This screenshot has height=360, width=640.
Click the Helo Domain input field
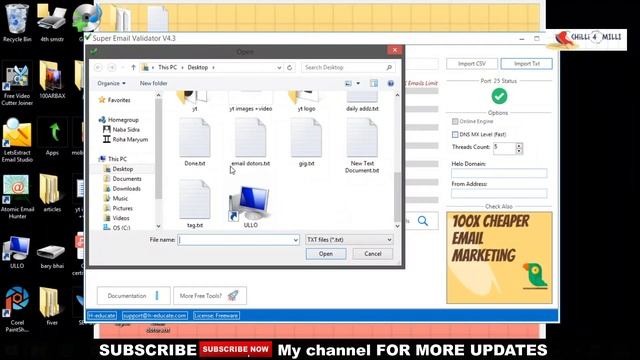[x=499, y=173]
